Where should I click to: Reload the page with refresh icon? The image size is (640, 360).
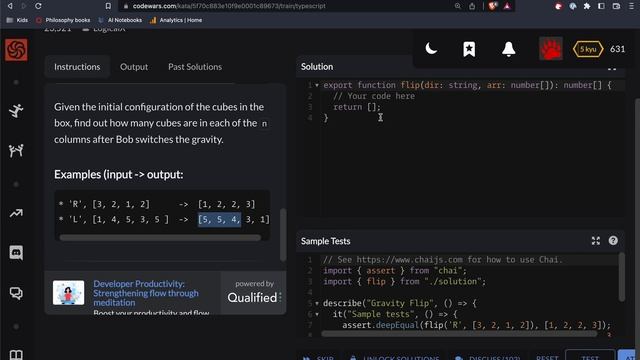[x=38, y=6]
